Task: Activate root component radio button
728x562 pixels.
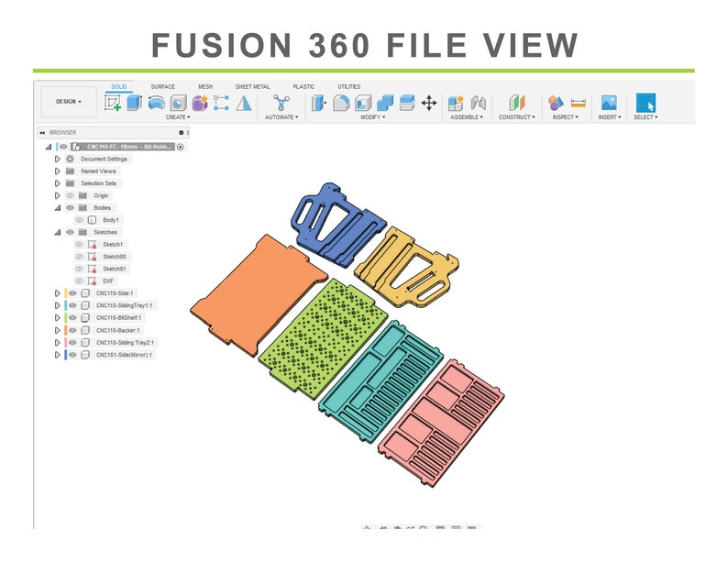Action: 180,147
